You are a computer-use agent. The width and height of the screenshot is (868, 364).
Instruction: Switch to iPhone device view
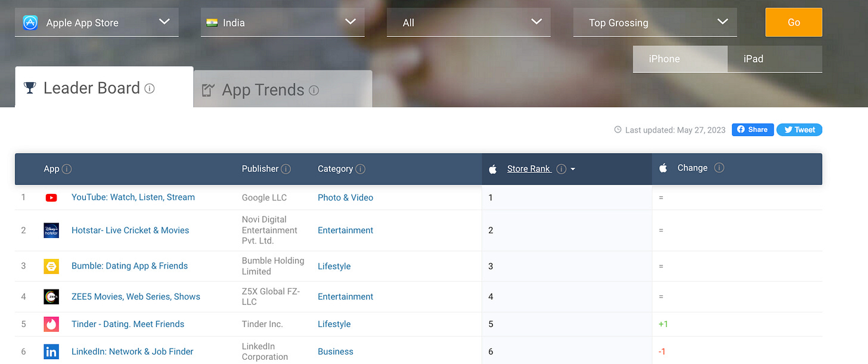pyautogui.click(x=680, y=58)
